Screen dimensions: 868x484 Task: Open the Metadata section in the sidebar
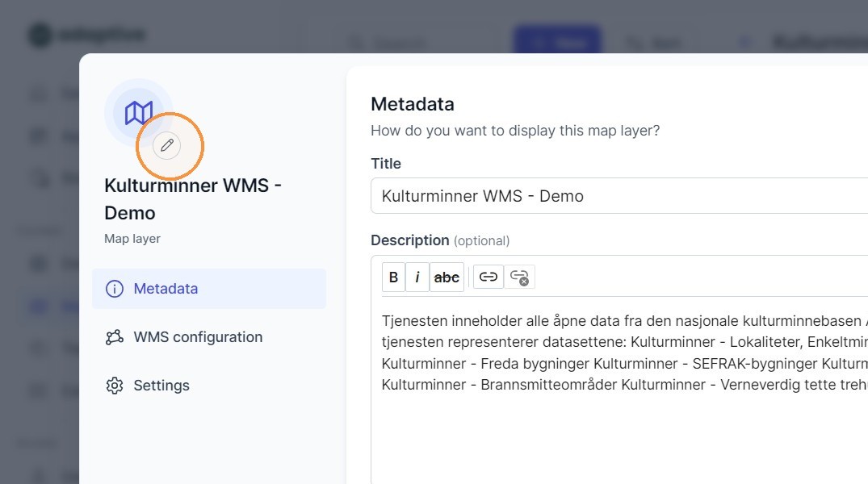click(209, 289)
